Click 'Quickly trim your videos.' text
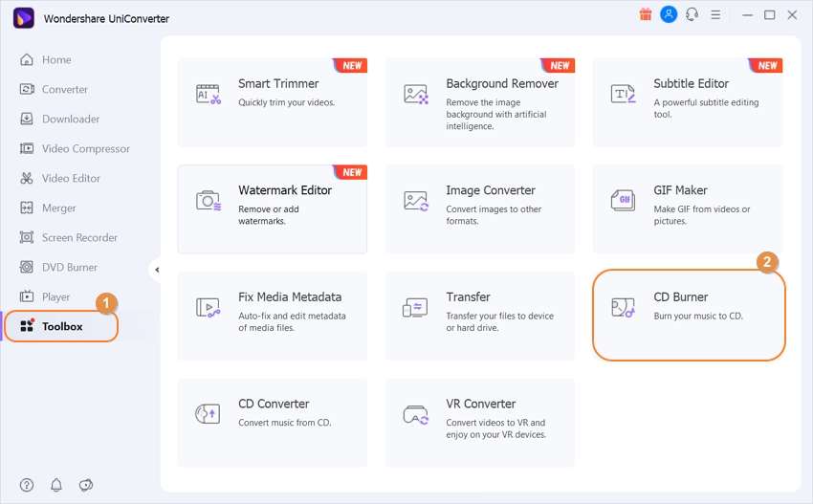This screenshot has height=504, width=813. [x=287, y=102]
